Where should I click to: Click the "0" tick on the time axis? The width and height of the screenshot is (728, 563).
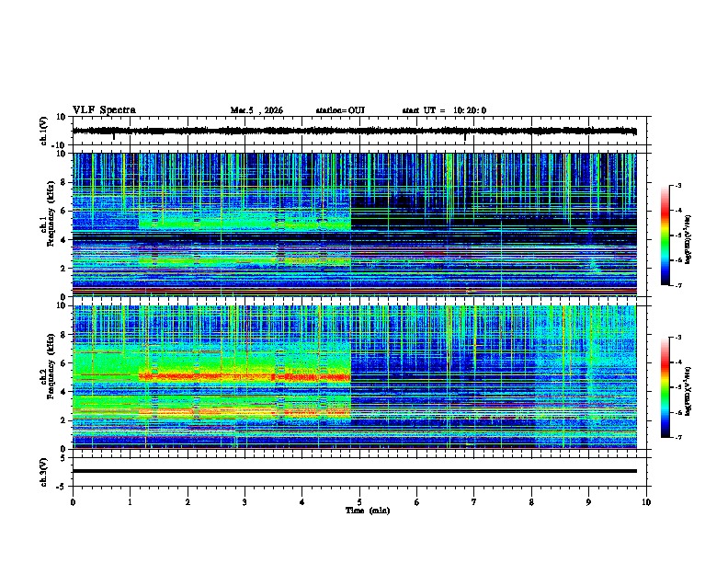click(73, 502)
